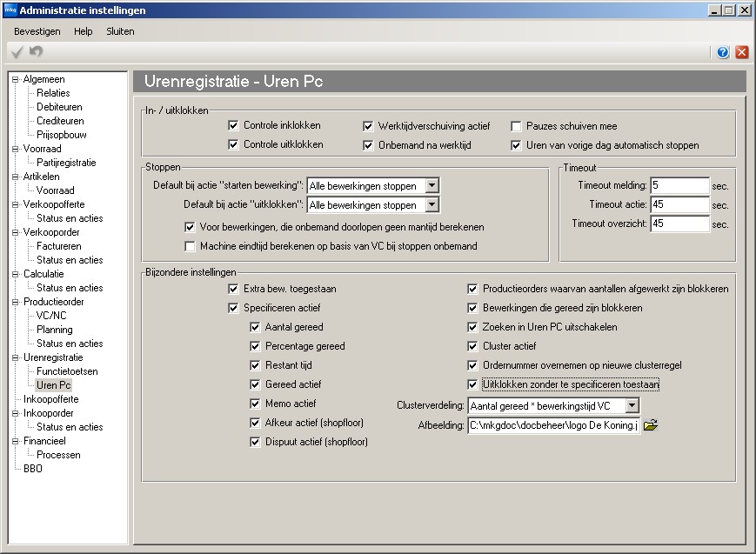The image size is (756, 554).
Task: Uncheck Aantal gereed option
Action: (x=255, y=327)
